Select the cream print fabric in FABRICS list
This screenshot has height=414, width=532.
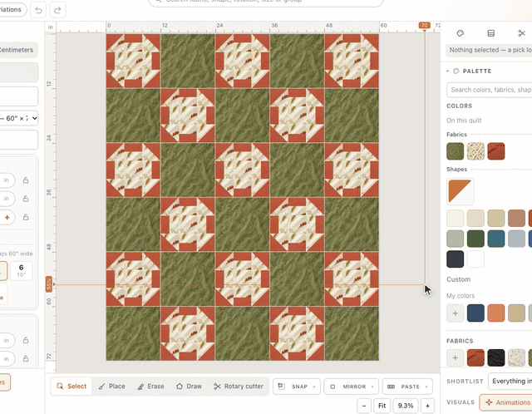pos(516,357)
